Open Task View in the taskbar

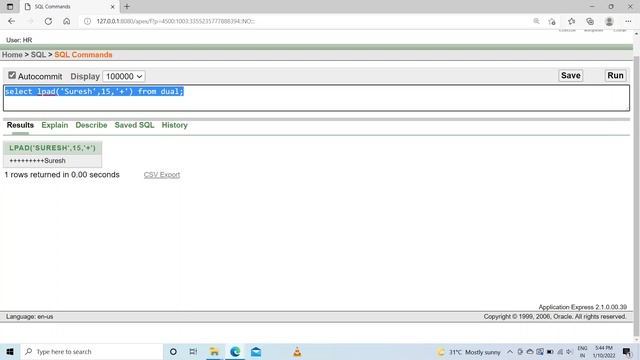193,351
